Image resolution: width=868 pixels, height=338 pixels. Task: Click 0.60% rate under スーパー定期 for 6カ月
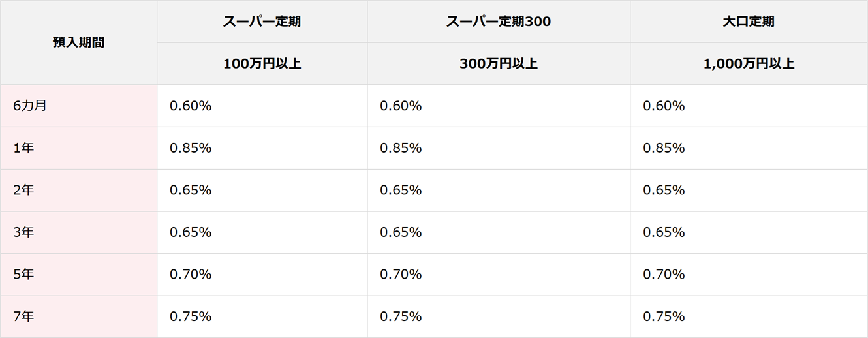click(x=191, y=106)
